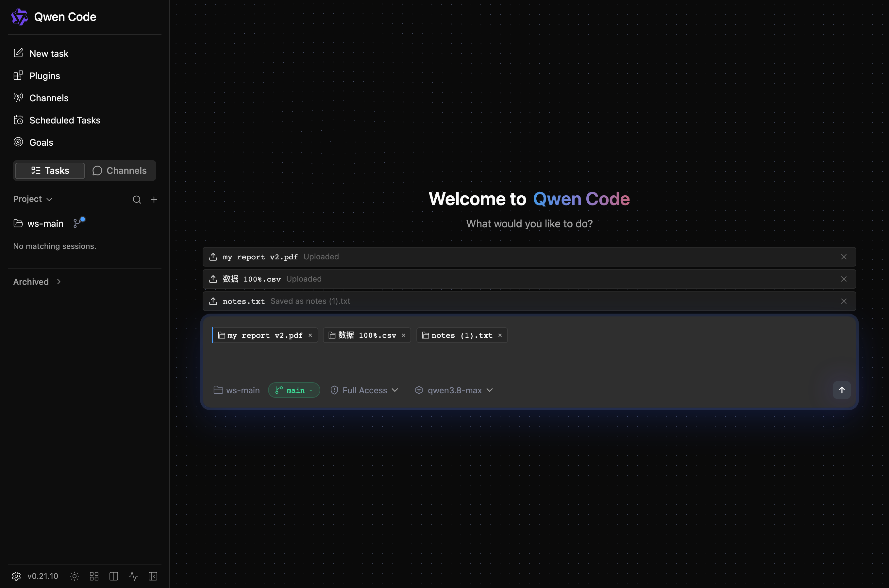The height and width of the screenshot is (588, 889).
Task: Open the Goals page
Action: [x=33, y=142]
